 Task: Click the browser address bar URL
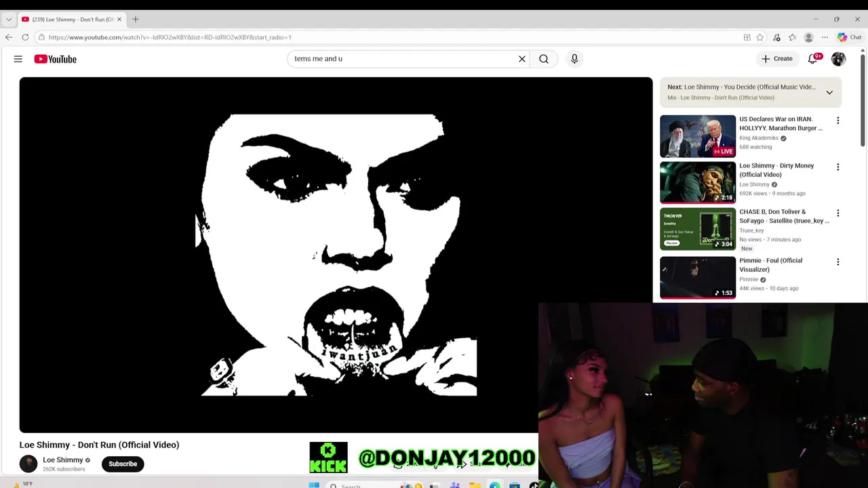point(170,37)
